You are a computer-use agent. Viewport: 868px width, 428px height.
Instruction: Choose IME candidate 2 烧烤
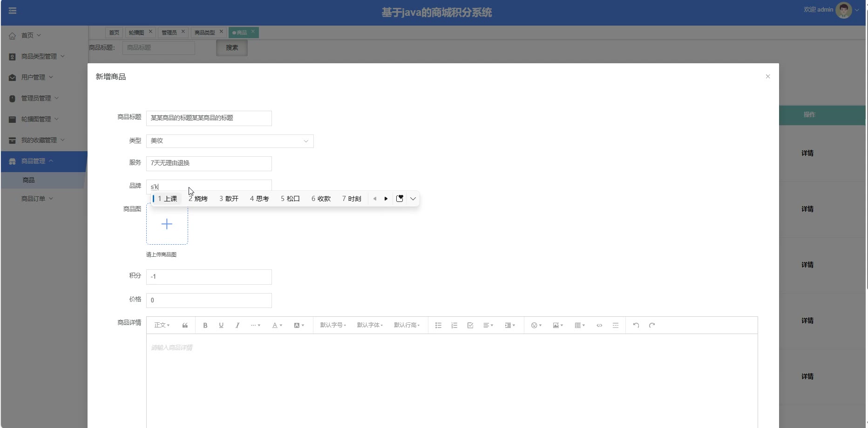[x=198, y=199]
